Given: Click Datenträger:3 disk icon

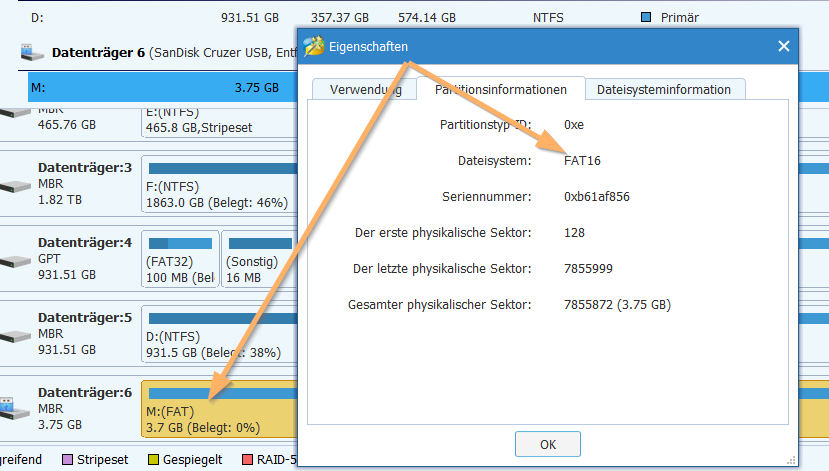Looking at the screenshot, I should [16, 186].
